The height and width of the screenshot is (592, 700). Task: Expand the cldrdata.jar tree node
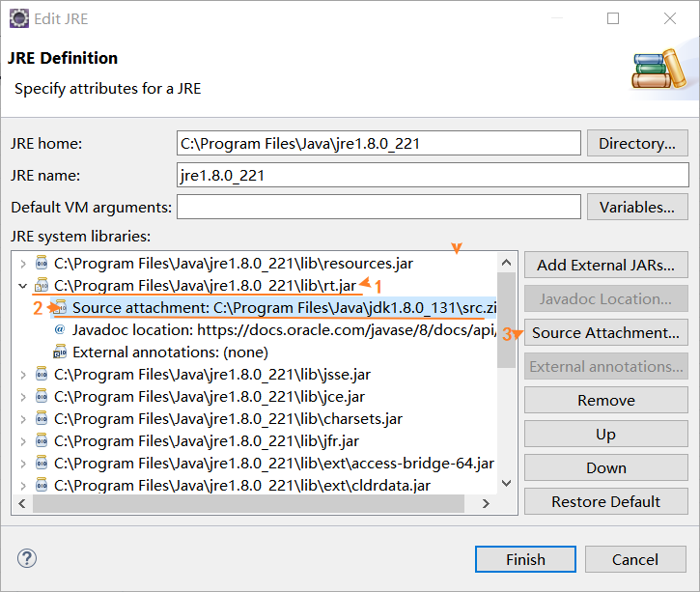tap(23, 486)
